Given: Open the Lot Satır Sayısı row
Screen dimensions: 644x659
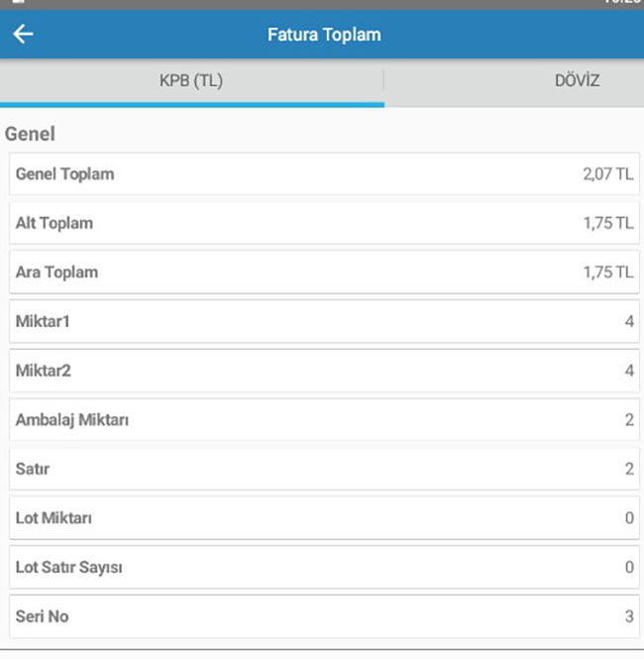Looking at the screenshot, I should coord(324,568).
